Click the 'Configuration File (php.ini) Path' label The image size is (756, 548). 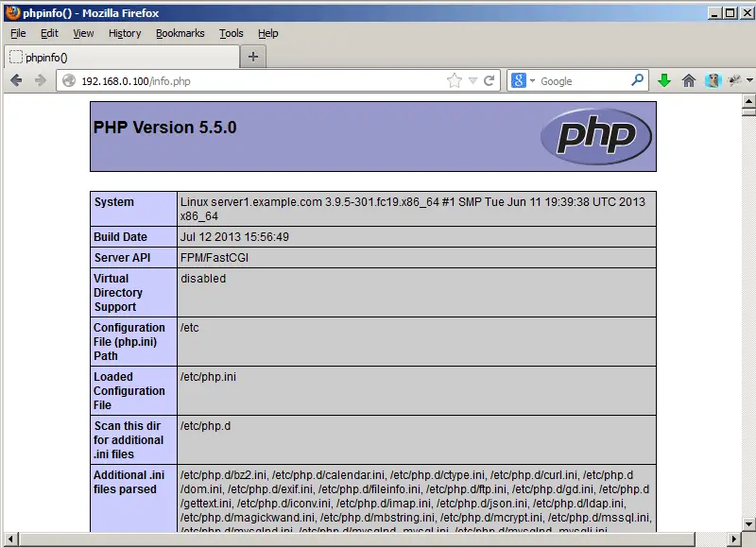point(129,342)
